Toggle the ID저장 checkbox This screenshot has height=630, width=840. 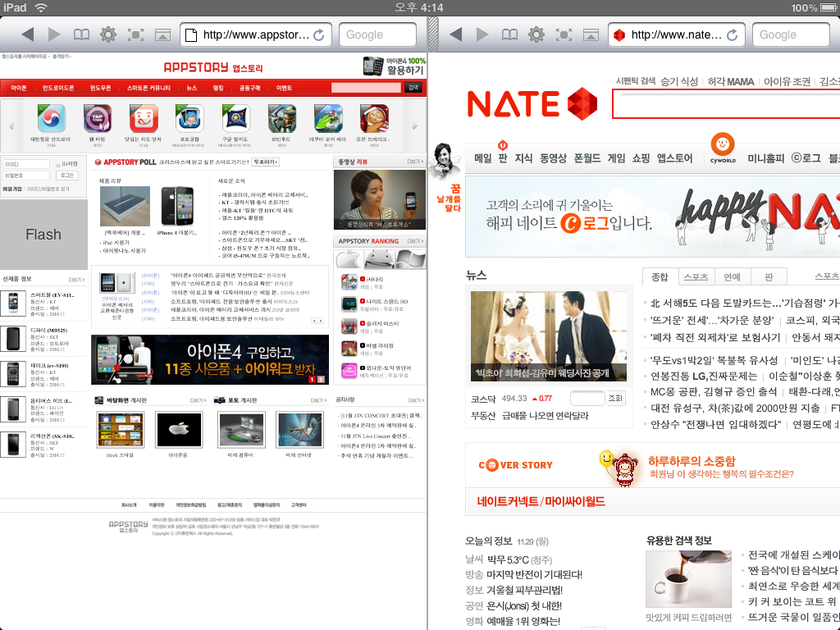pyautogui.click(x=58, y=164)
